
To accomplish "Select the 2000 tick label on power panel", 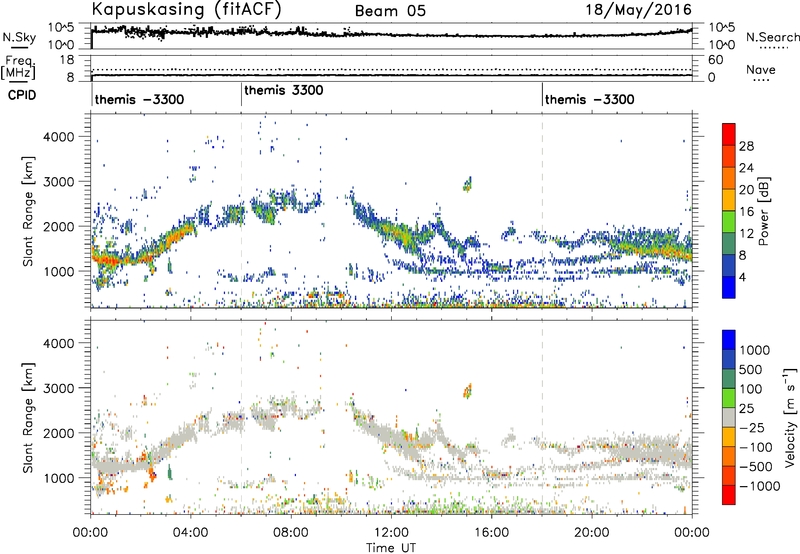I will tap(59, 226).
